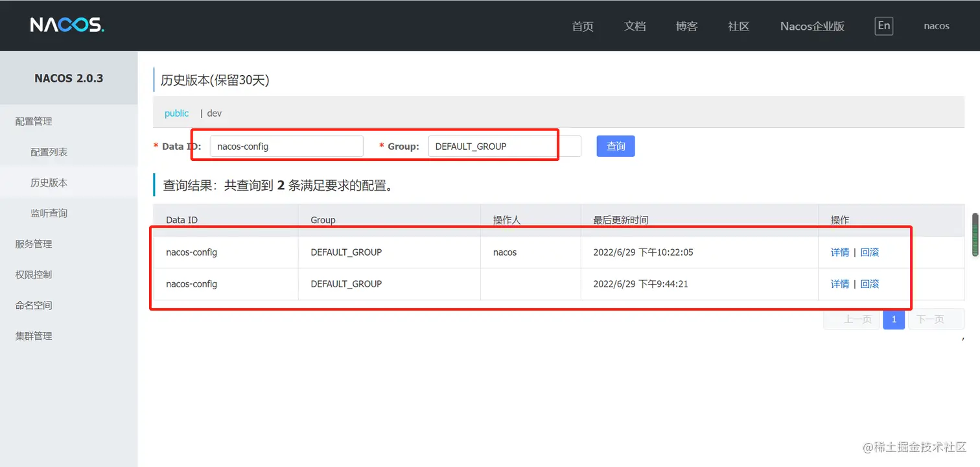The width and height of the screenshot is (980, 467).
Task: Switch to the public namespace tab
Action: tap(176, 113)
